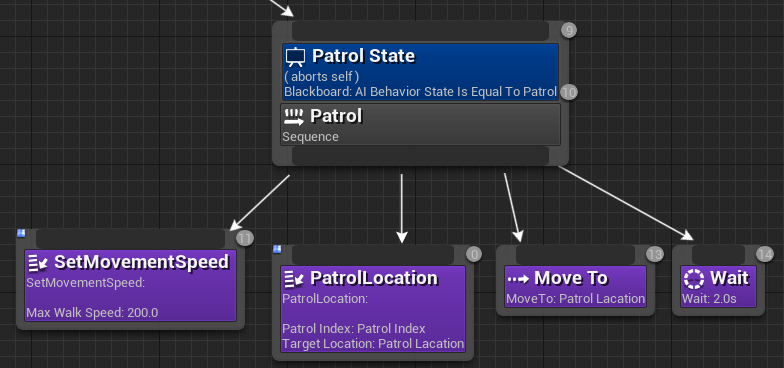This screenshot has height=368, width=784.
Task: Click the PatrolLocation task icon
Action: (294, 278)
